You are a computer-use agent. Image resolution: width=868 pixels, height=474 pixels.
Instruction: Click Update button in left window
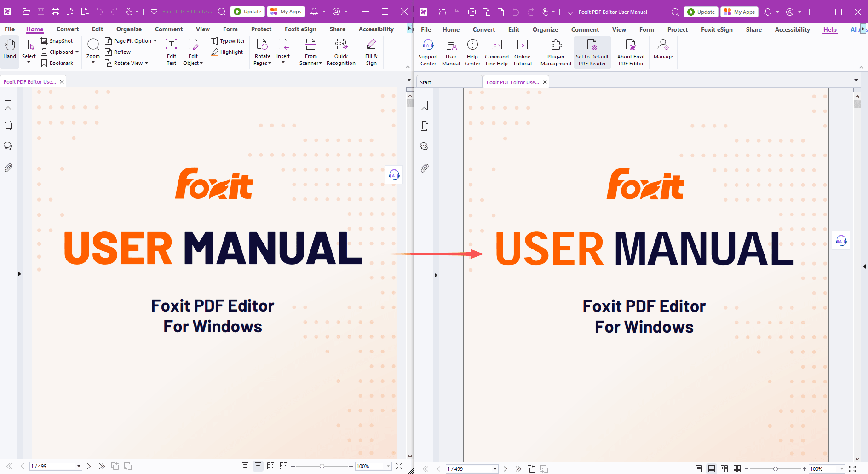coord(247,12)
